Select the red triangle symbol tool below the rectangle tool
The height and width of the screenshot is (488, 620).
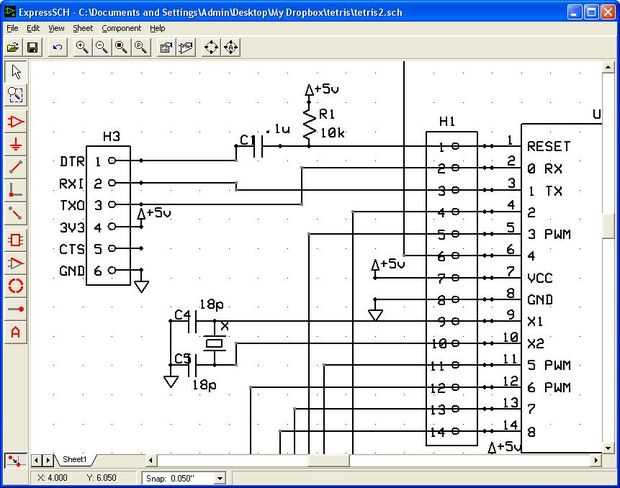click(x=16, y=263)
